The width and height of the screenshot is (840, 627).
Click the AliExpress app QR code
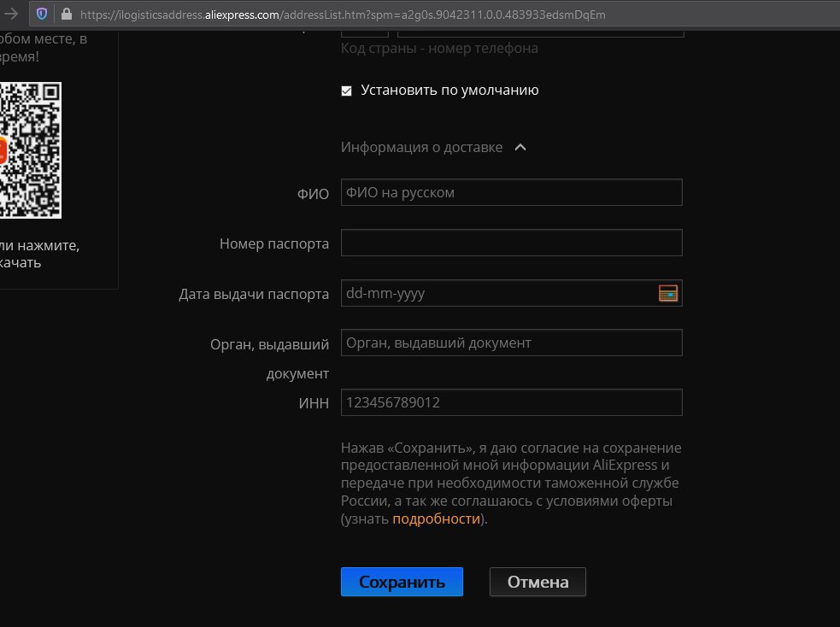[x=30, y=150]
